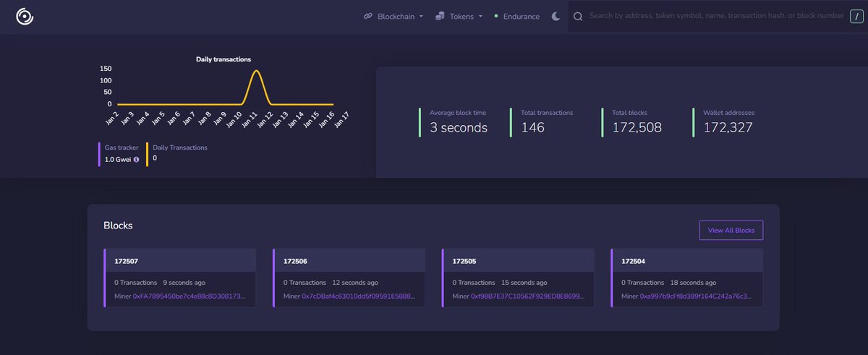This screenshot has height=355, width=868.
Task: Open View All Blocks
Action: [x=731, y=230]
